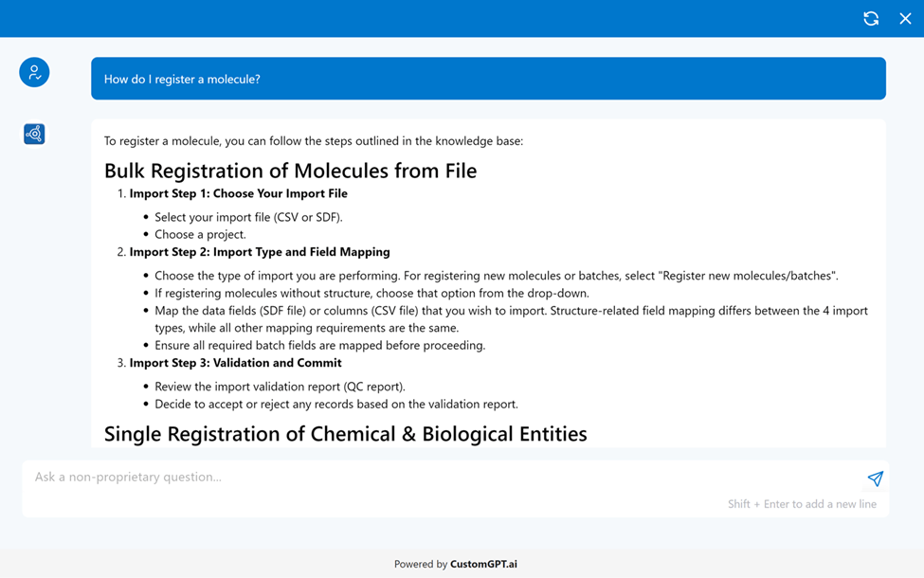Close the chat window with the X icon

tap(905, 18)
